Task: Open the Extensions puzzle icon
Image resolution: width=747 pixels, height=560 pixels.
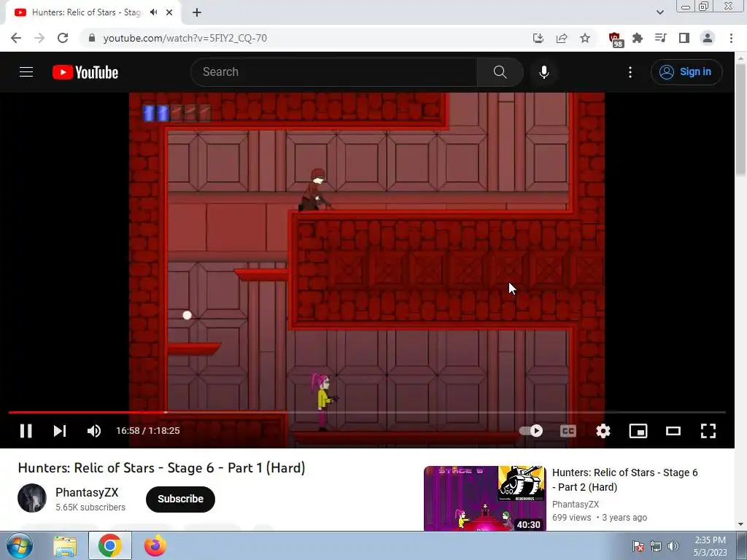Action: coord(638,38)
